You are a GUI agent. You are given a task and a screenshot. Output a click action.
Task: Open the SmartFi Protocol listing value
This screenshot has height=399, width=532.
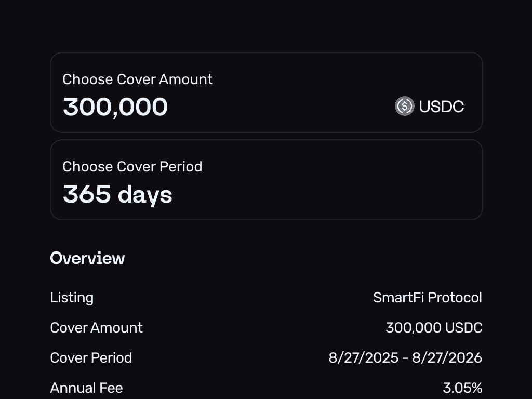point(427,298)
